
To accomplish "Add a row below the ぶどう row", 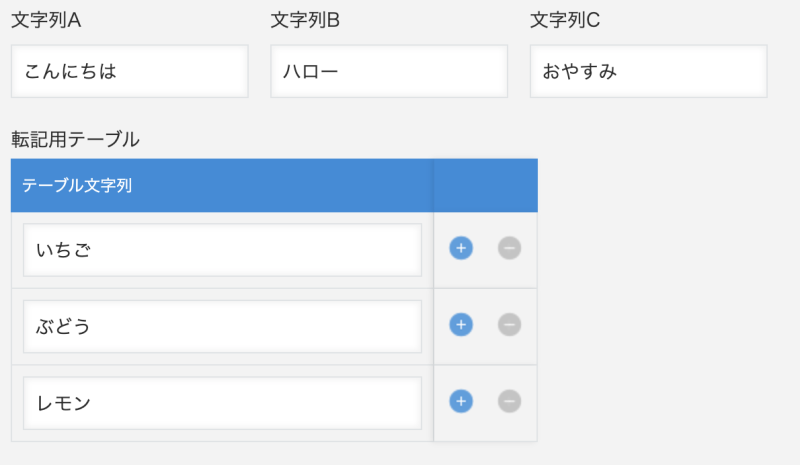I will pyautogui.click(x=461, y=325).
